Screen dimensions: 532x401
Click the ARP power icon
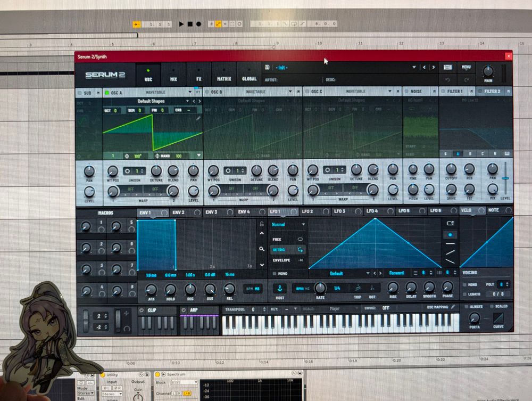[x=184, y=310]
